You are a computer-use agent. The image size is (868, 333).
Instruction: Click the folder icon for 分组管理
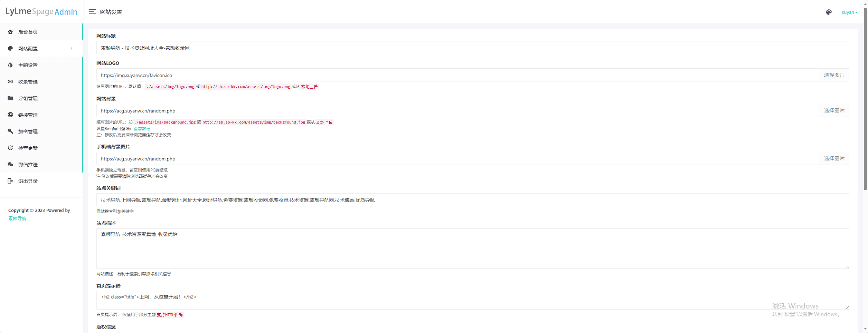(x=10, y=98)
